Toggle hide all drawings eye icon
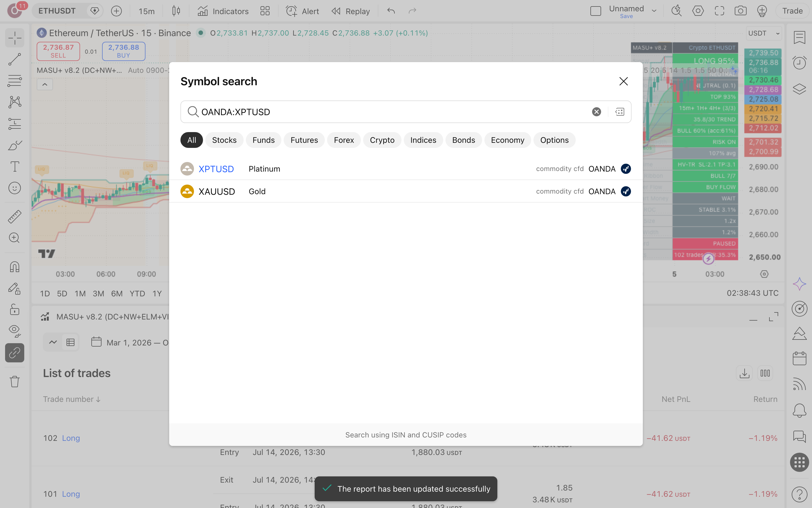 coord(15,331)
